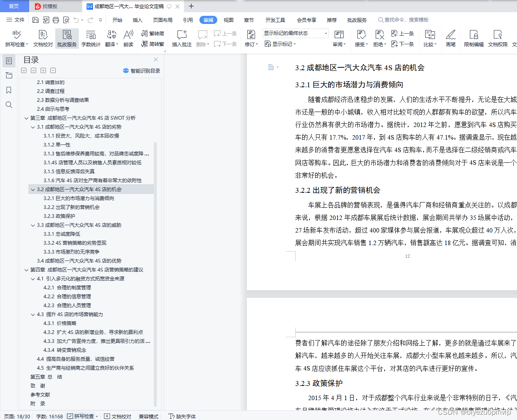This screenshot has width=517, height=420.
Task: Click the 缺失字体 status bar button
Action: (182, 416)
